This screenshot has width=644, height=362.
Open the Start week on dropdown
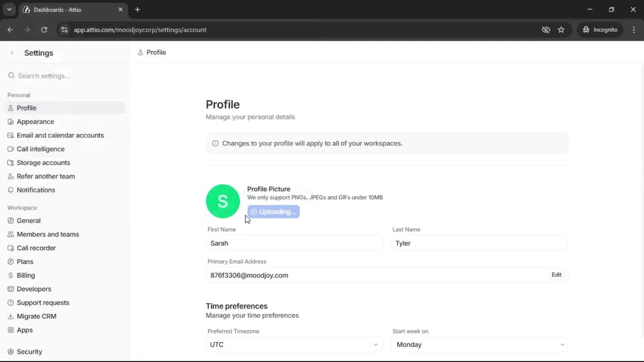(479, 344)
